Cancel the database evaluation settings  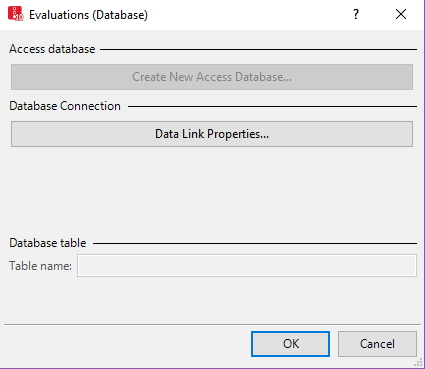point(377,344)
